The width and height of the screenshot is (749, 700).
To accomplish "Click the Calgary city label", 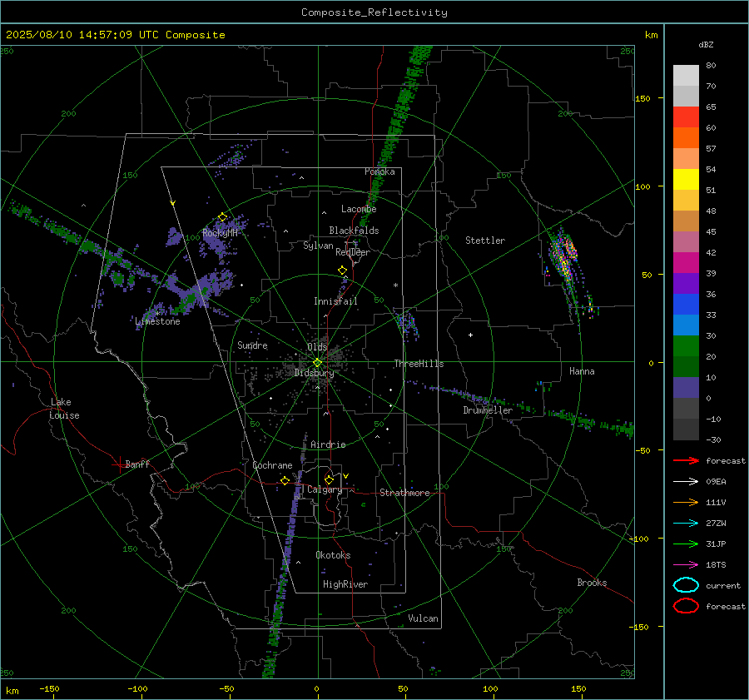I will click(x=325, y=489).
